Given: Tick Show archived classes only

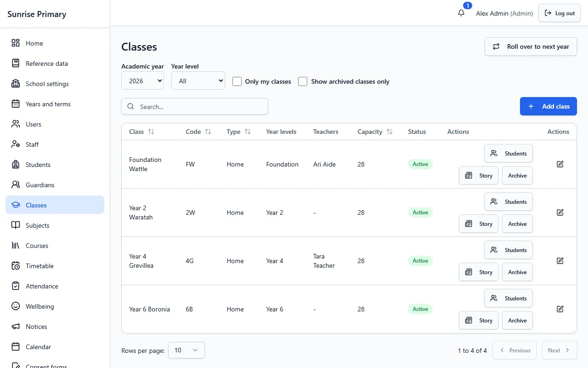Looking at the screenshot, I should click(303, 81).
